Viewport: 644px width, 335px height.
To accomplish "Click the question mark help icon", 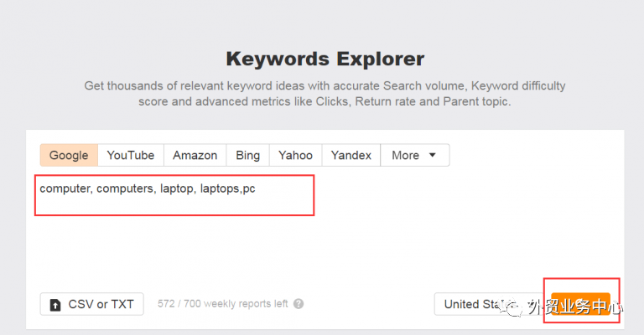I will 299,304.
